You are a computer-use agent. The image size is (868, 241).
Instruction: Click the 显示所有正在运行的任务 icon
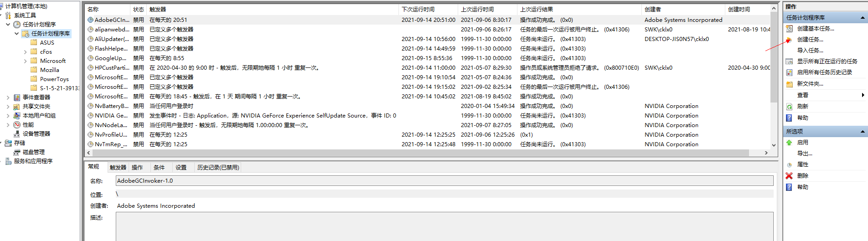(789, 62)
